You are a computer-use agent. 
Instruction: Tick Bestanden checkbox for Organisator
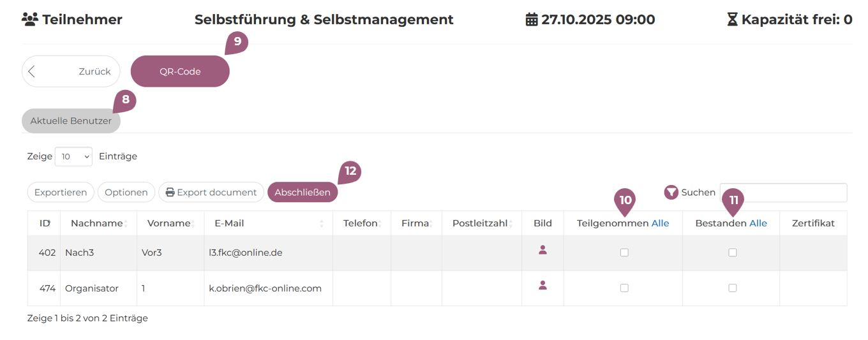733,288
